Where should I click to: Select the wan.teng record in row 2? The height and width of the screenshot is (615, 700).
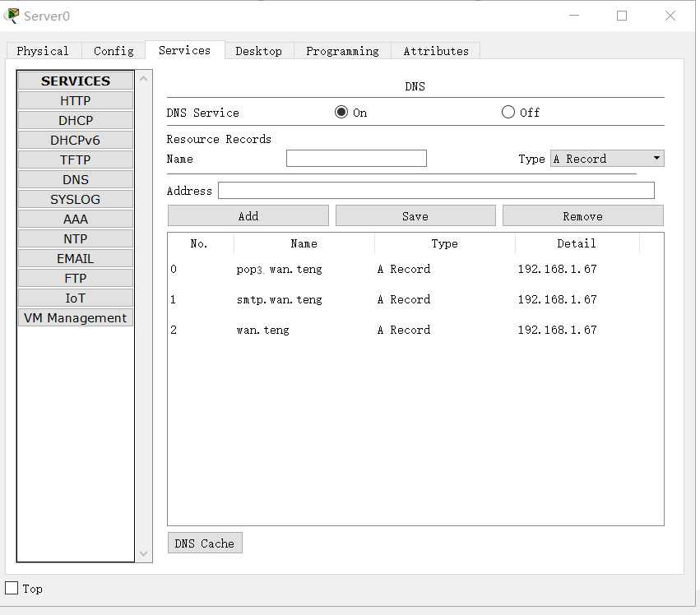263,331
